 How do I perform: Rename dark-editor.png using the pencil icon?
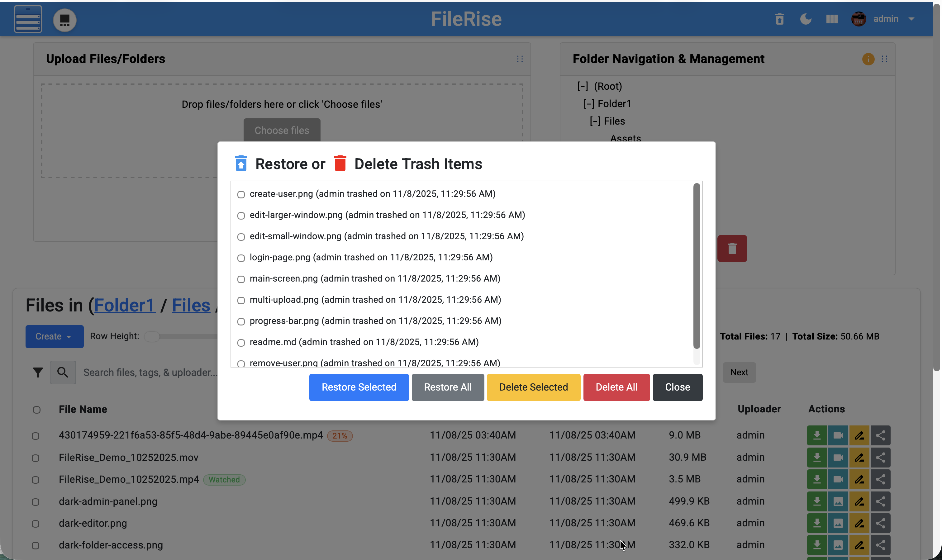tap(859, 523)
